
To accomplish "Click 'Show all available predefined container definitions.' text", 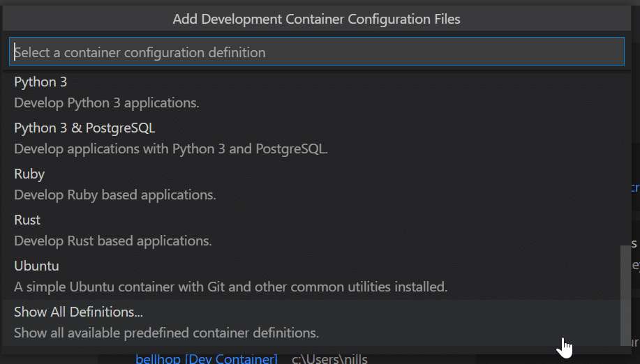I will click(166, 333).
